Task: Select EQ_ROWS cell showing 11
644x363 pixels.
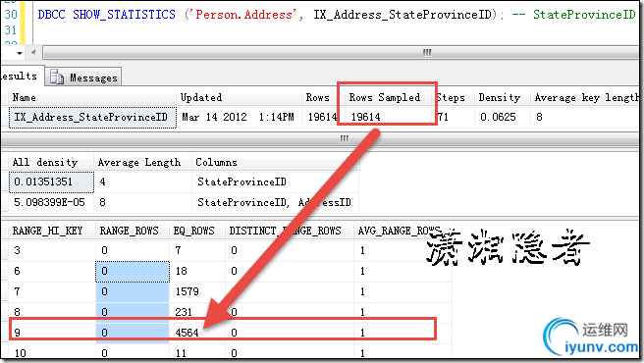Action: click(x=197, y=352)
